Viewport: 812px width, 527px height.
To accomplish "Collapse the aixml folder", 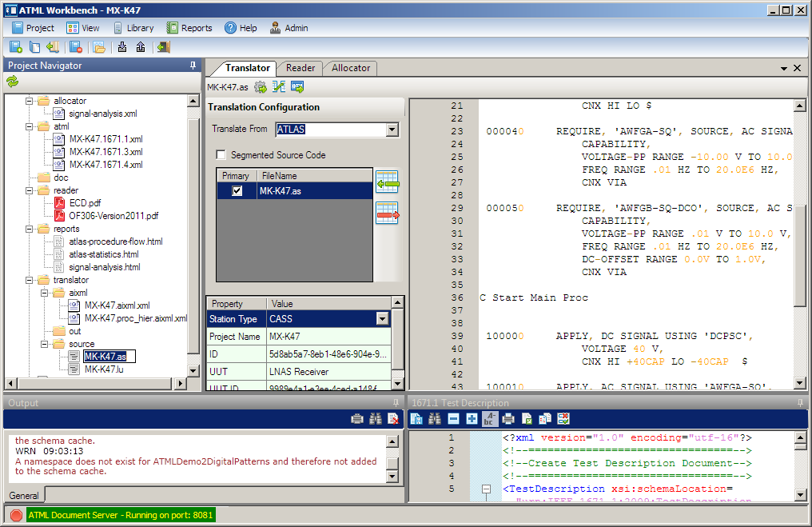I will coord(45,293).
